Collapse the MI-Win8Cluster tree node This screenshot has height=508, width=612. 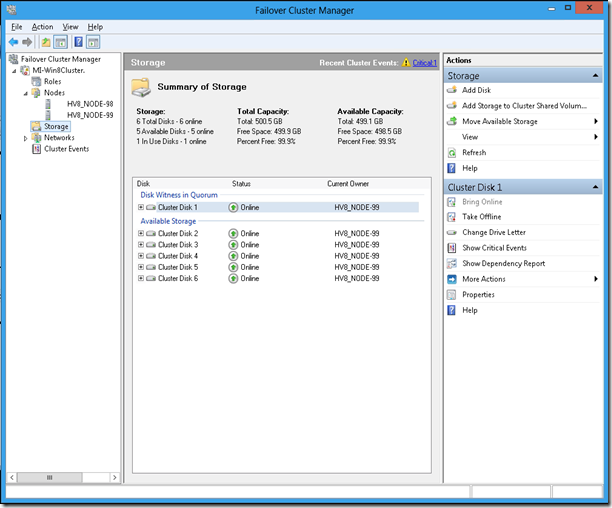coord(14,71)
